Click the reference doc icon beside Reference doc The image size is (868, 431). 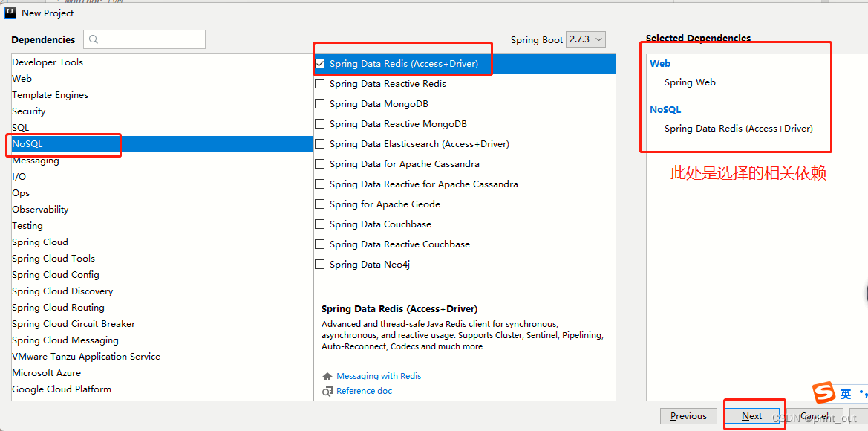point(327,391)
